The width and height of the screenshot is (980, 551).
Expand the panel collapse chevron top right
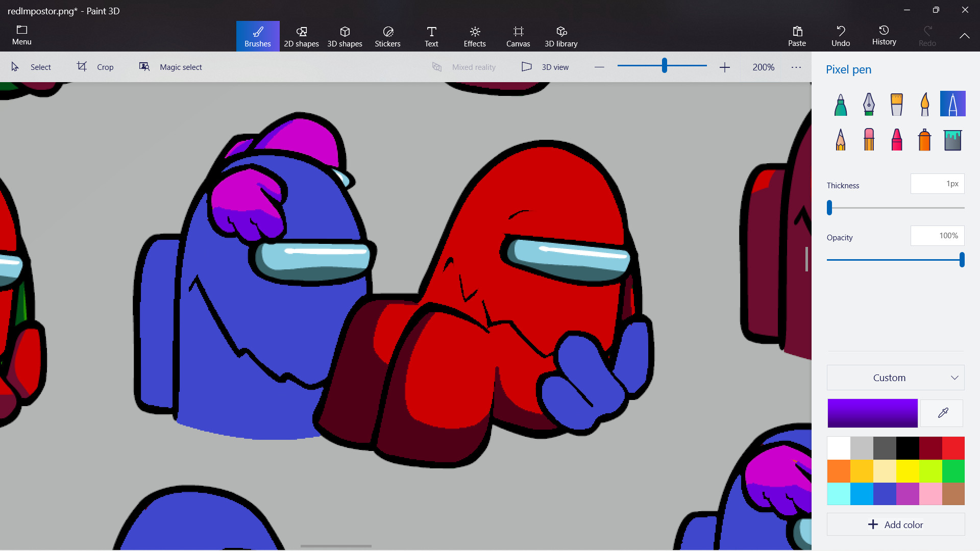[964, 36]
